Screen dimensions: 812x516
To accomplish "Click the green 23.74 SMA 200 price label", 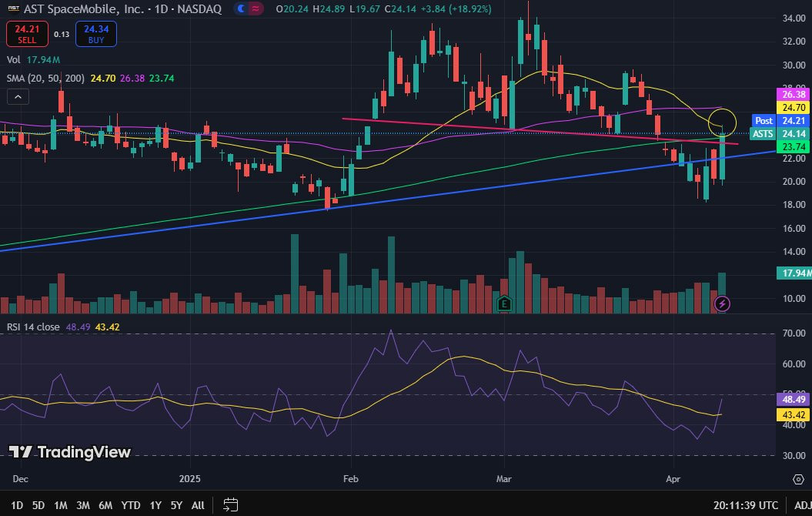I will tap(794, 146).
